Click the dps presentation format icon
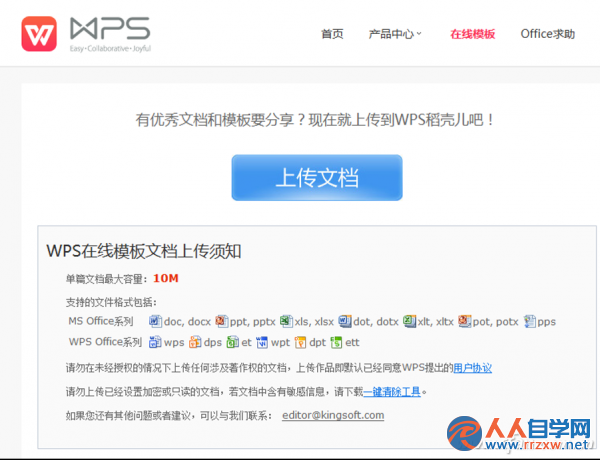Screen dimensions: 600x460 [x=195, y=342]
